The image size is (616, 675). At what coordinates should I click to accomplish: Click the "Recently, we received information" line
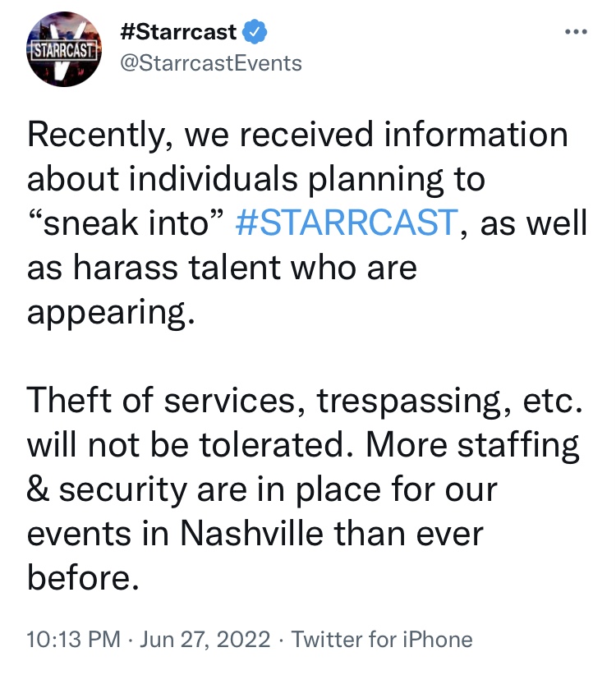click(297, 135)
